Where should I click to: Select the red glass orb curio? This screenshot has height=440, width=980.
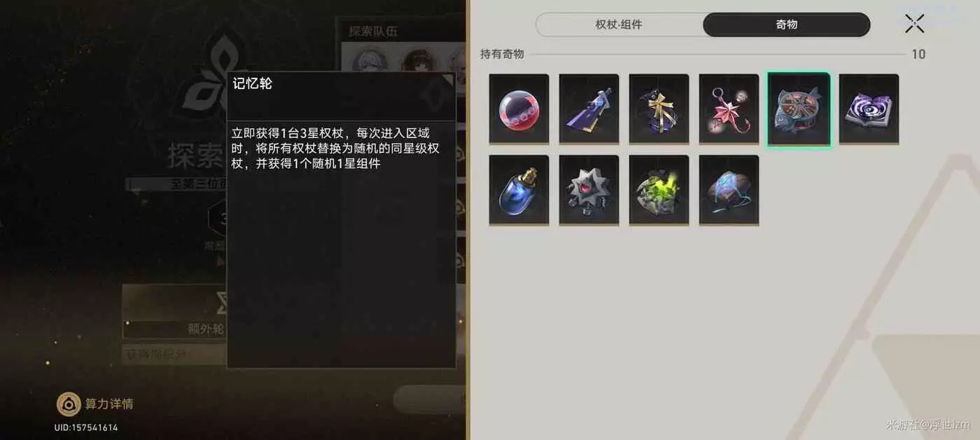coord(519,109)
